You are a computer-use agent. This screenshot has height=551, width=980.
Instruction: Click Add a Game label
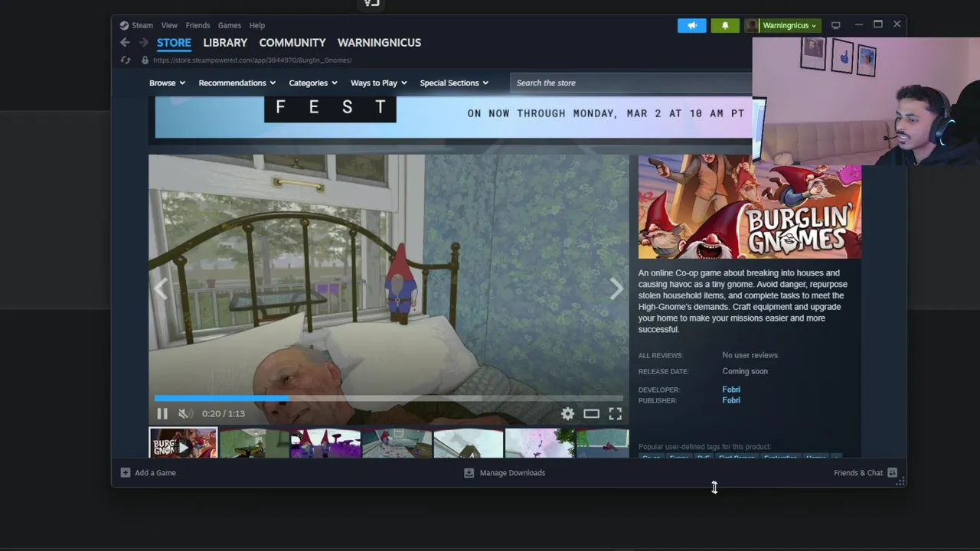[155, 473]
